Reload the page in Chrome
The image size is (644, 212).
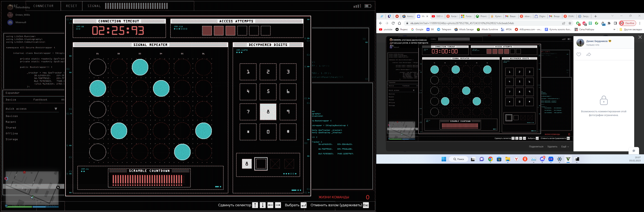pos(393,23)
